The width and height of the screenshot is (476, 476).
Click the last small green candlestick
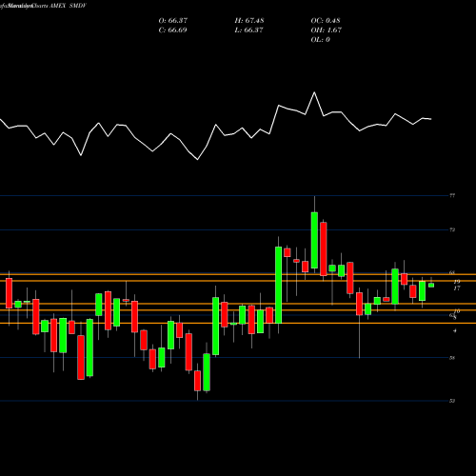[431, 286]
